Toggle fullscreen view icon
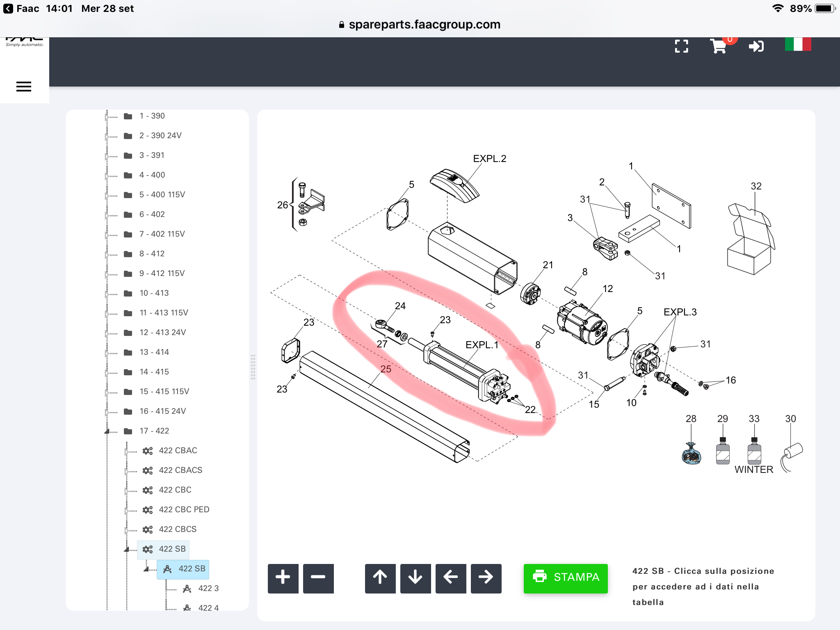The height and width of the screenshot is (630, 840). (681, 46)
